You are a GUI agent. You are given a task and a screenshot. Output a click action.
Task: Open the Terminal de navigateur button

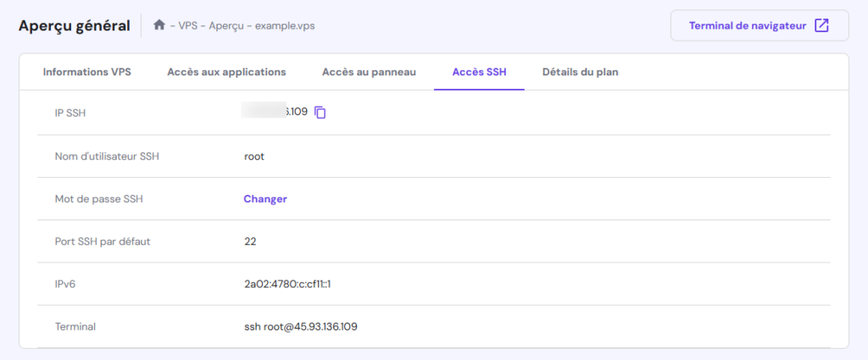[x=759, y=25]
